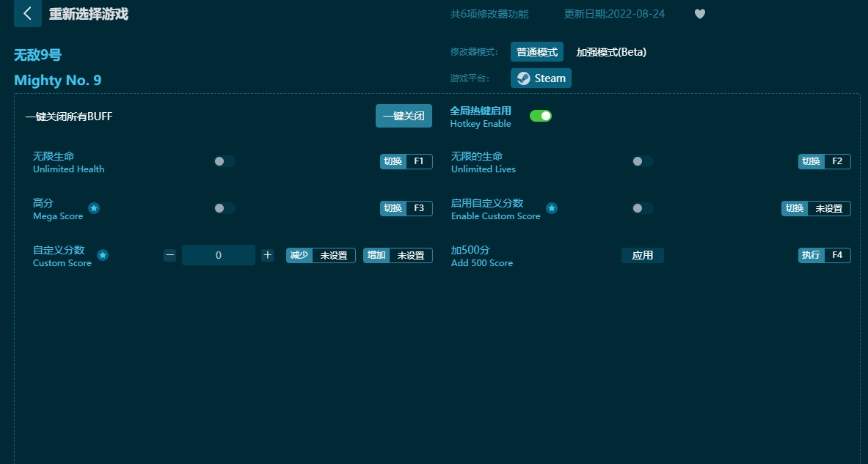Click the Add 500 Score label
This screenshot has width=868, height=464.
point(481,263)
